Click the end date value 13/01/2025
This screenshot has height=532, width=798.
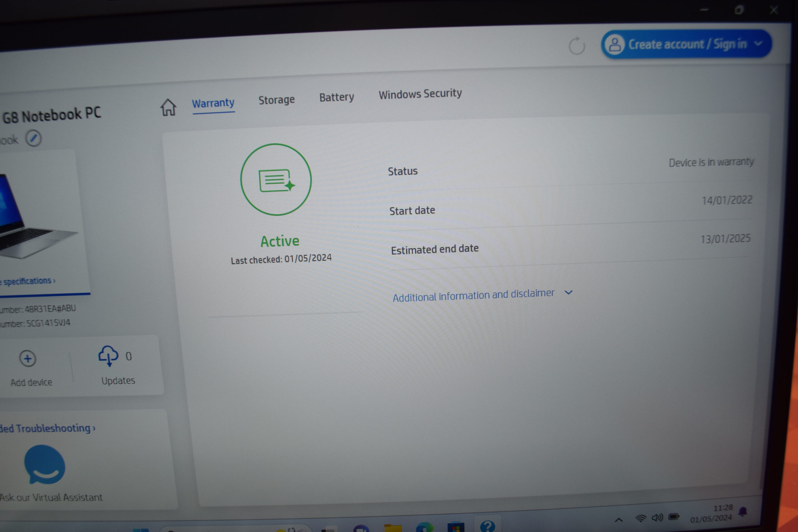tap(725, 239)
